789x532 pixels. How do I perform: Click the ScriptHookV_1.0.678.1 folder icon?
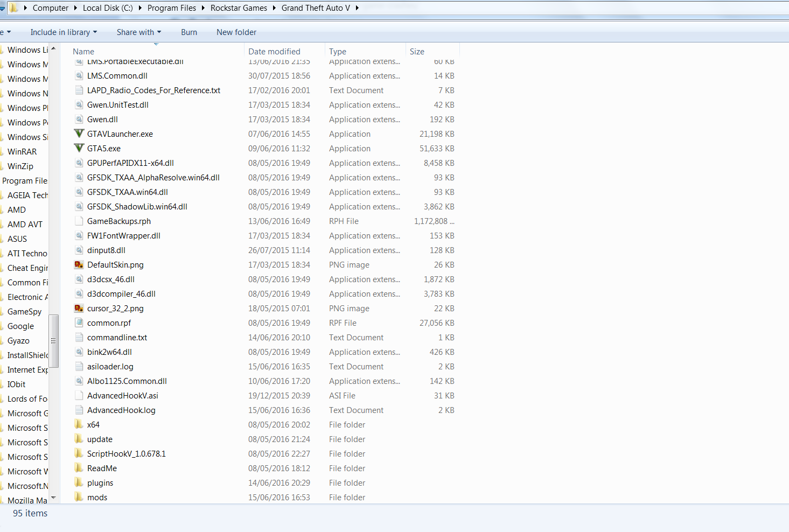79,453
